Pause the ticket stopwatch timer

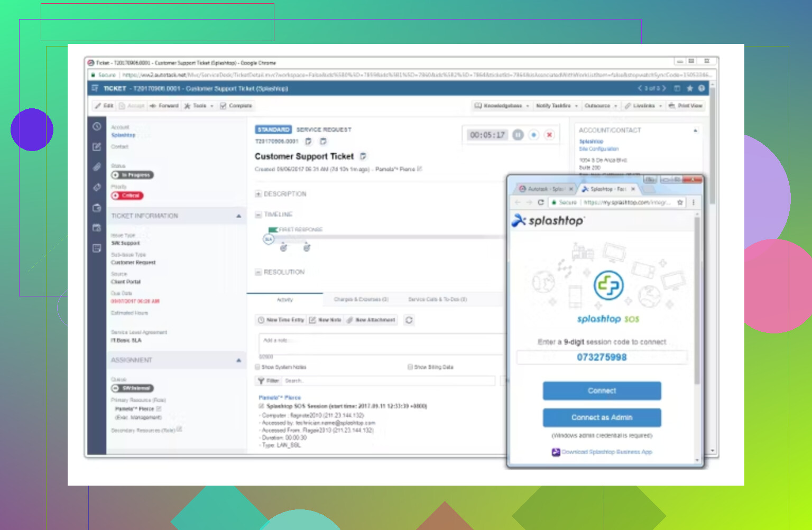point(518,135)
